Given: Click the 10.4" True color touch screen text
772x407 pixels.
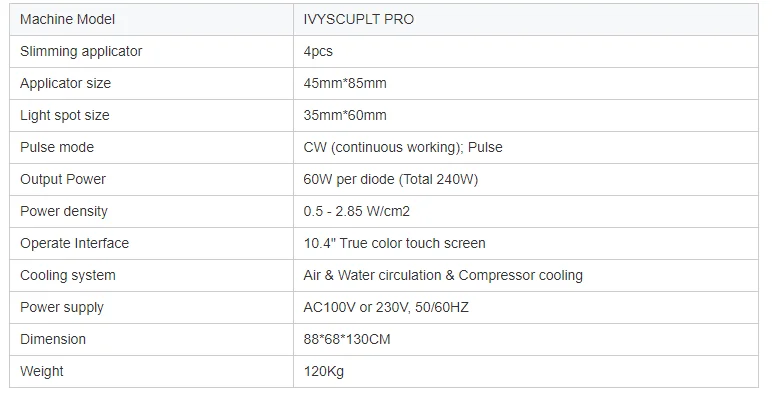Looking at the screenshot, I should click(x=394, y=243).
